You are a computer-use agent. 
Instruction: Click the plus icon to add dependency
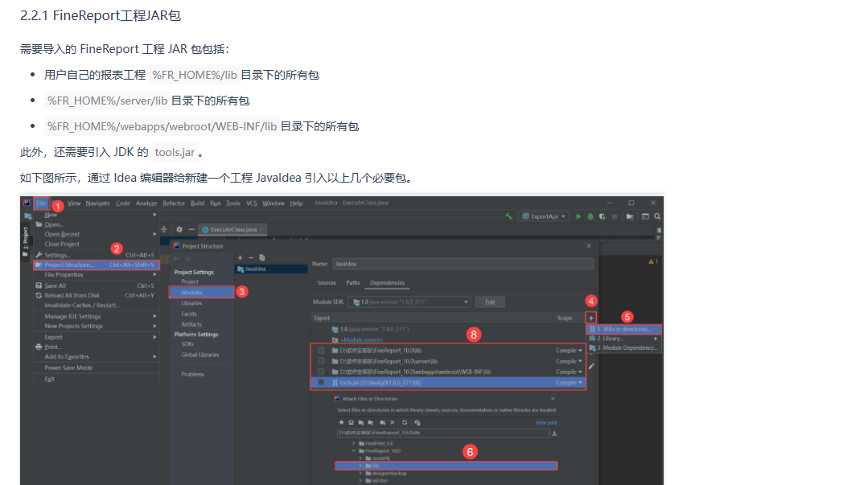(591, 318)
